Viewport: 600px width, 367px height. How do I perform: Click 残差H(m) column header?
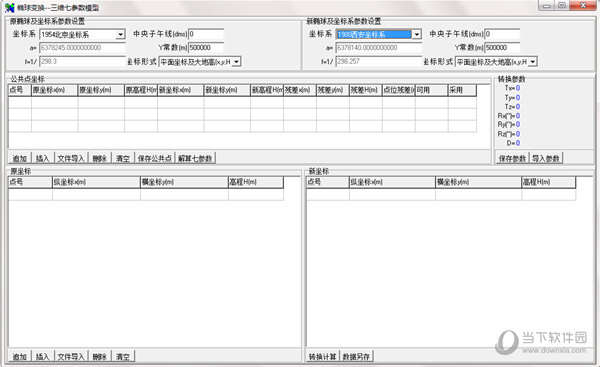point(366,90)
